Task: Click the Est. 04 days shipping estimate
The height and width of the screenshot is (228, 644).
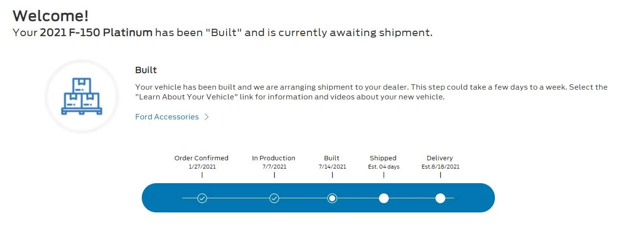Action: pos(384,167)
